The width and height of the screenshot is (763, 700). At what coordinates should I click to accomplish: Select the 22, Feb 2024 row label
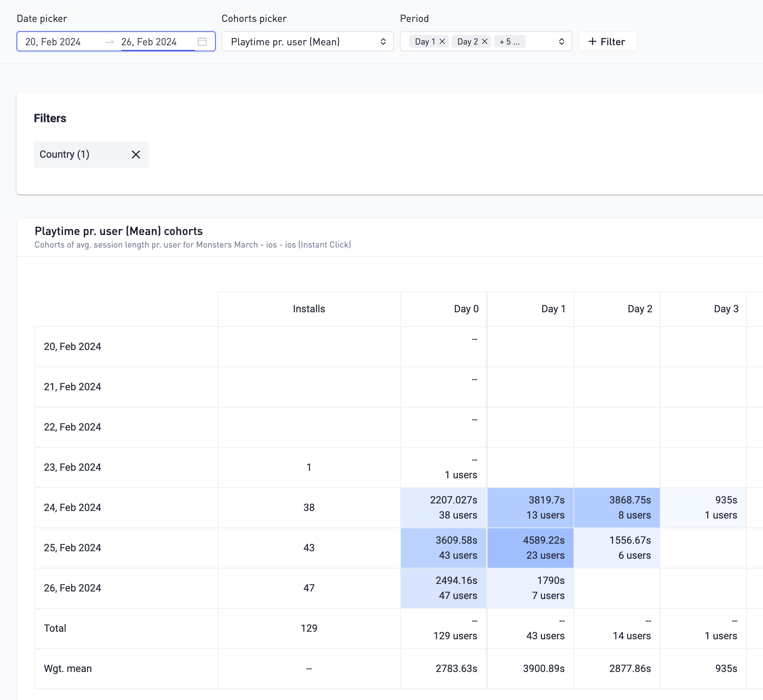72,427
